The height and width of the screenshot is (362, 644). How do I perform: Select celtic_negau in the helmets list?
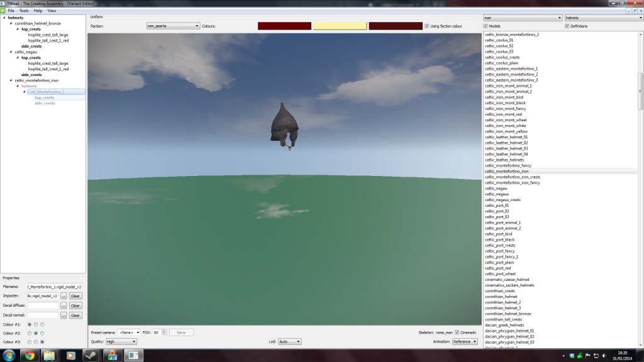click(496, 189)
